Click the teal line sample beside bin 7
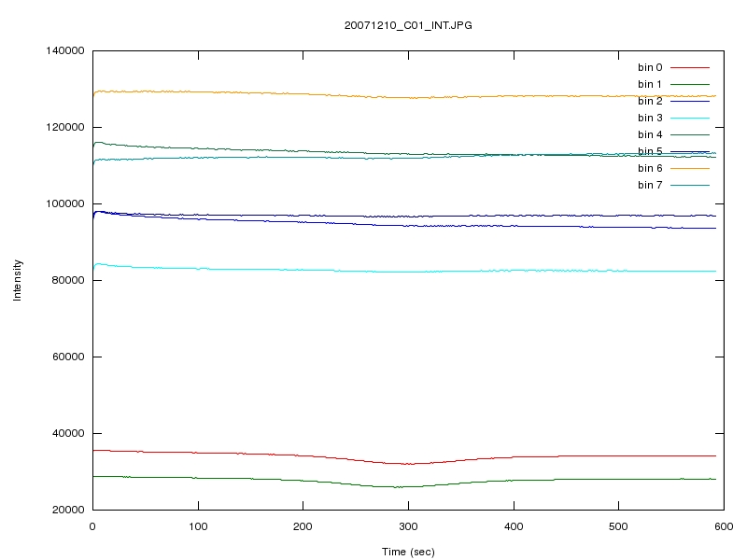This screenshot has width=747, height=560. (x=690, y=185)
